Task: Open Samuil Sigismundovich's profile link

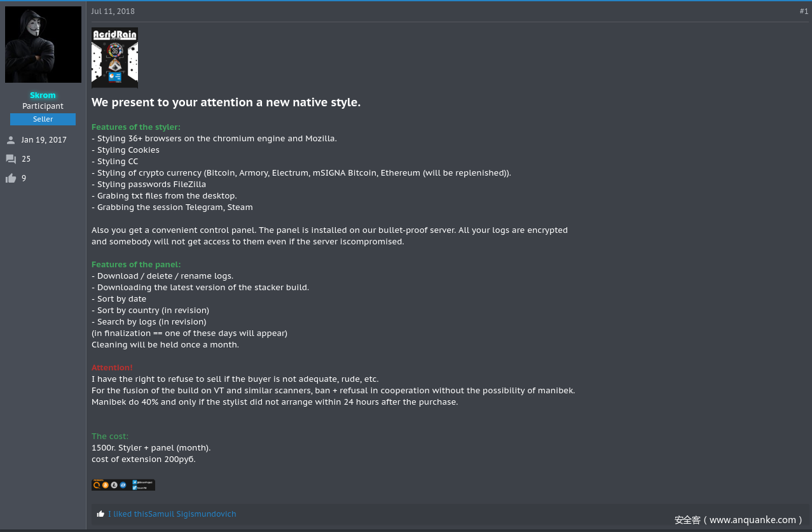Action: [192, 514]
